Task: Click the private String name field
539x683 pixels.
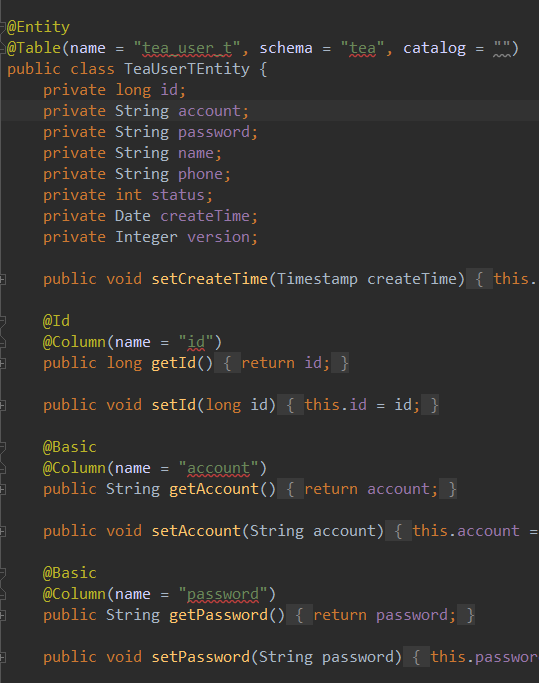Action: [196, 153]
